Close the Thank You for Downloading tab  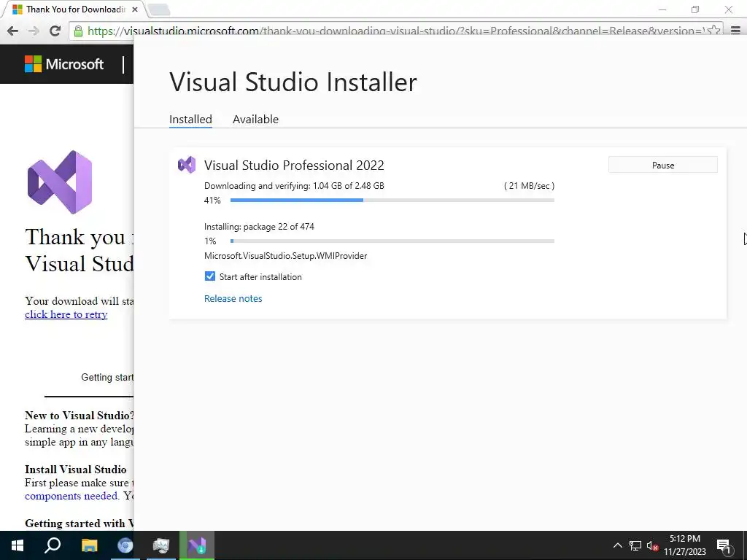pos(135,9)
